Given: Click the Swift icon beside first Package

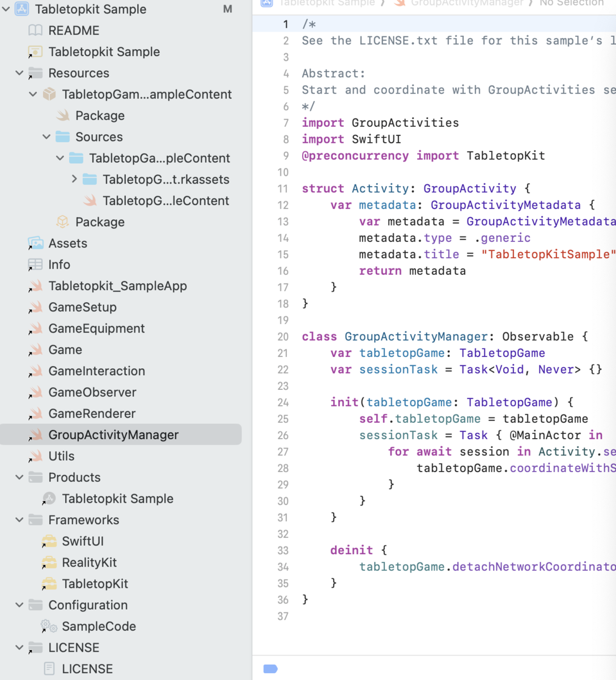Looking at the screenshot, I should coord(63,116).
